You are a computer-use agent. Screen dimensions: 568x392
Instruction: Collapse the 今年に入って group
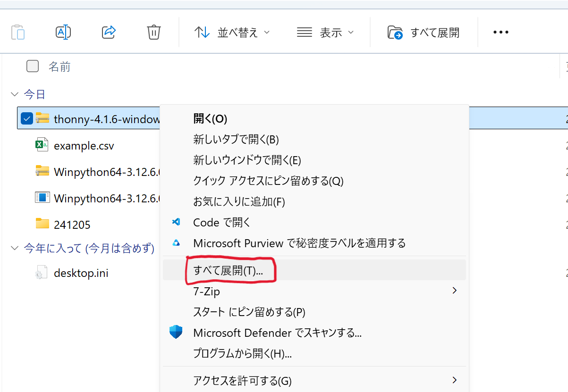pos(14,249)
